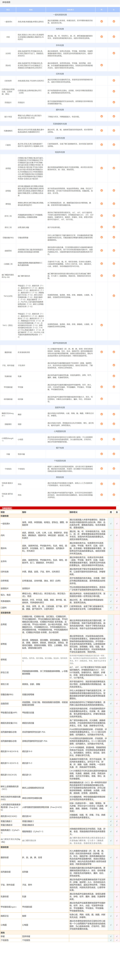The width and height of the screenshot is (120, 980).
Task: Click the √ mark in the lower 白带常规 row
Action: click(x=117, y=581)
